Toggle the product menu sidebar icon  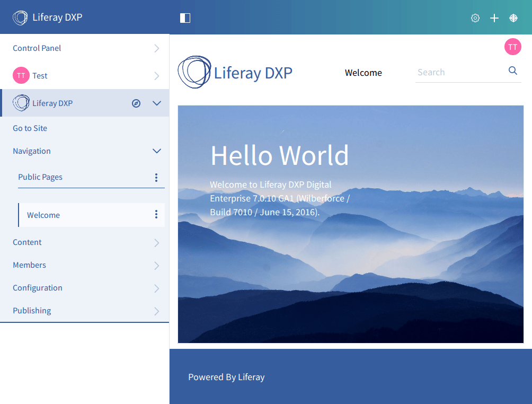pos(185,17)
